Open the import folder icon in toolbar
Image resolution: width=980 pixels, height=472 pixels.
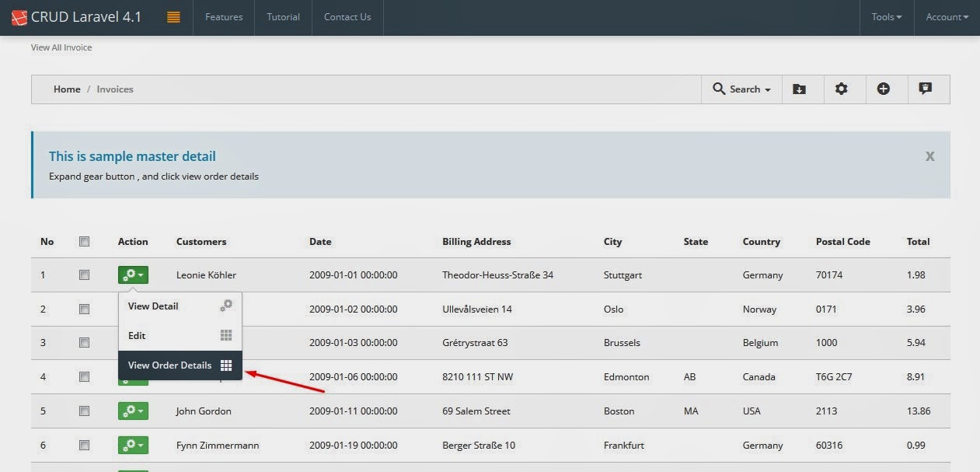[800, 89]
